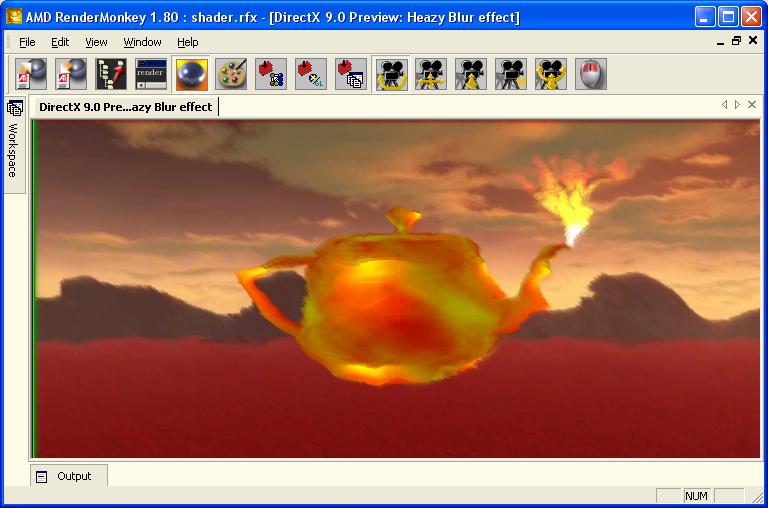Select the camera with curved yellow arrows icon
Image resolution: width=768 pixels, height=508 pixels.
(551, 74)
